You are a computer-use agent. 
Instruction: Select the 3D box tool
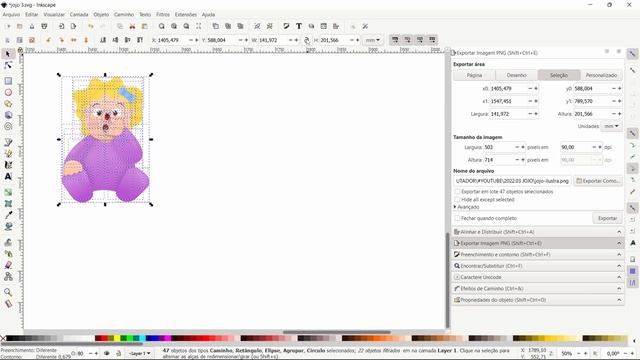coord(8,115)
